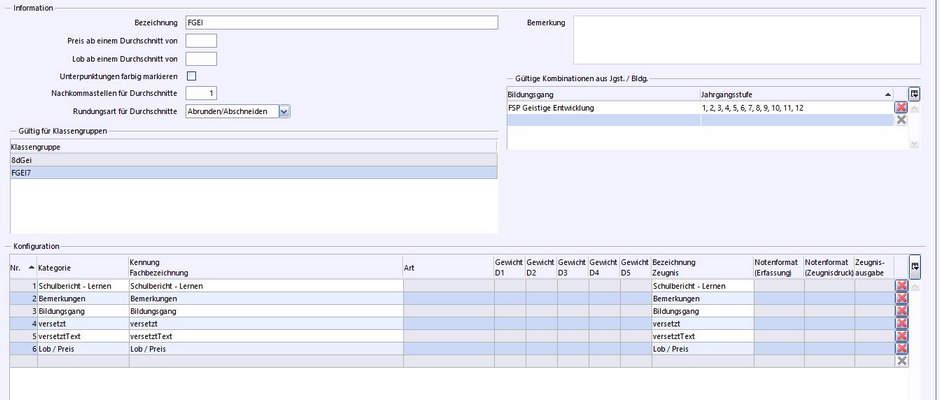The height and width of the screenshot is (400, 940).
Task: Select class group FGEI7
Action: (252, 172)
